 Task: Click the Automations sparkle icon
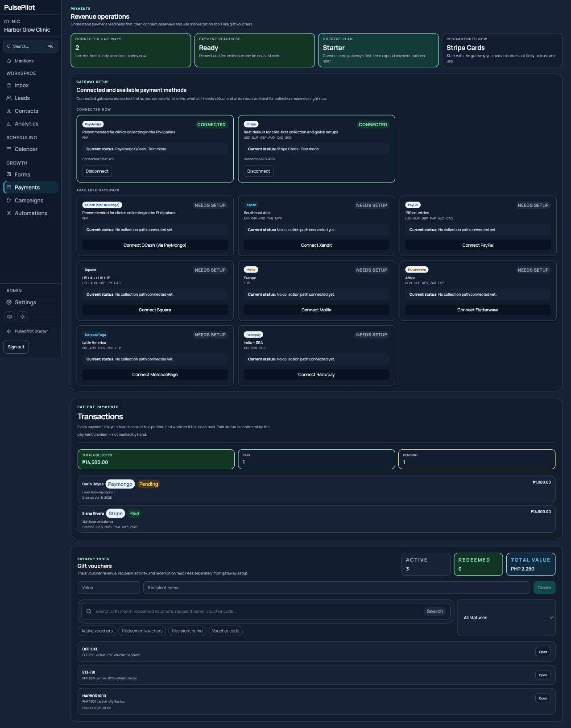[x=9, y=213]
